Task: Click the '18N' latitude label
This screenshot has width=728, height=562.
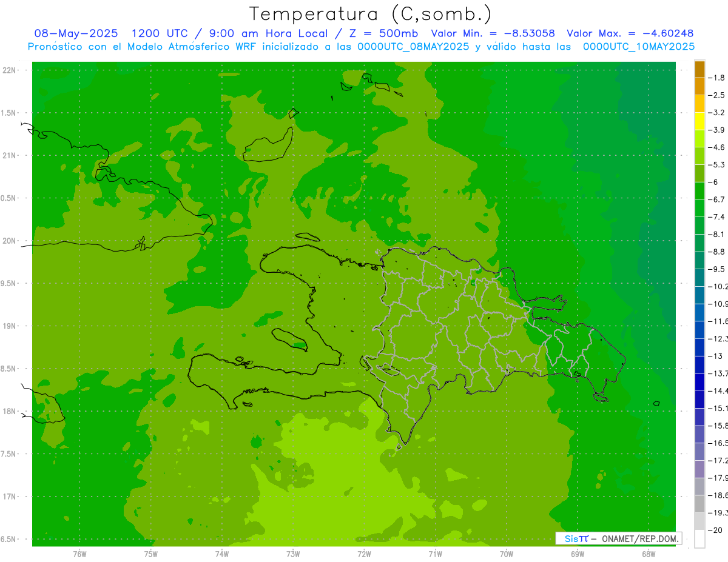Action: (8, 411)
